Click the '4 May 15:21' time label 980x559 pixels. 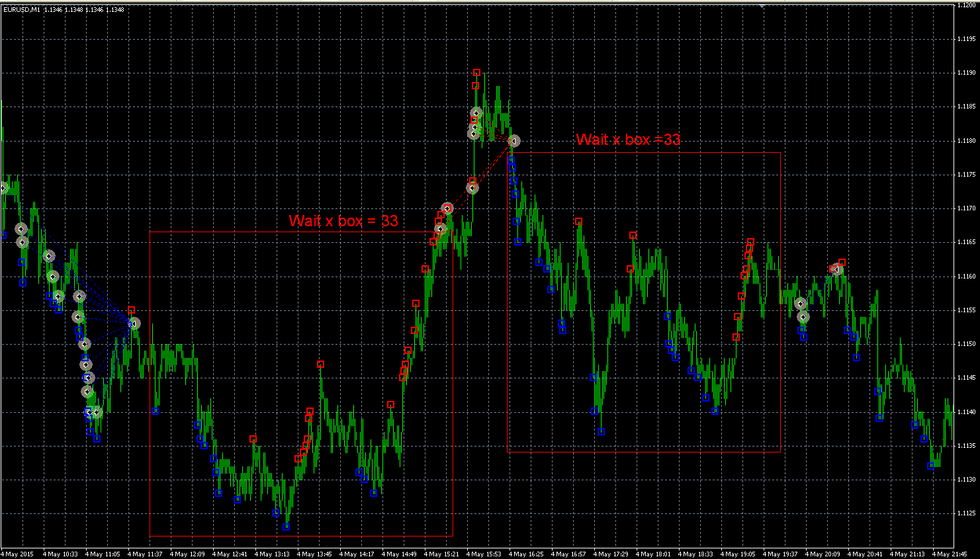pyautogui.click(x=441, y=554)
